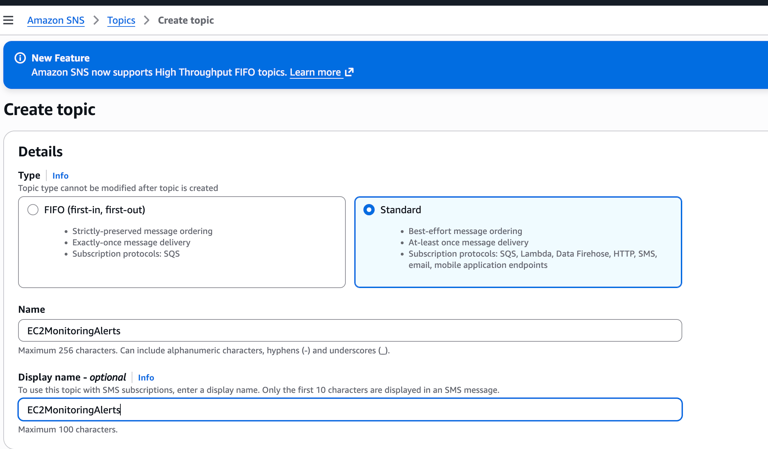The height and width of the screenshot is (449, 768).
Task: Click the New Feature banner title
Action: [x=60, y=58]
